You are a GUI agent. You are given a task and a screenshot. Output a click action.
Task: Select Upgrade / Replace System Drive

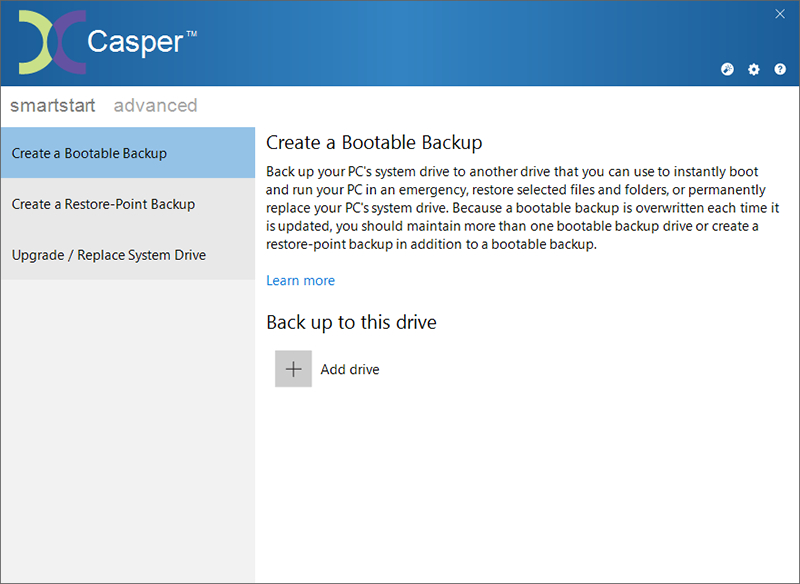point(128,255)
